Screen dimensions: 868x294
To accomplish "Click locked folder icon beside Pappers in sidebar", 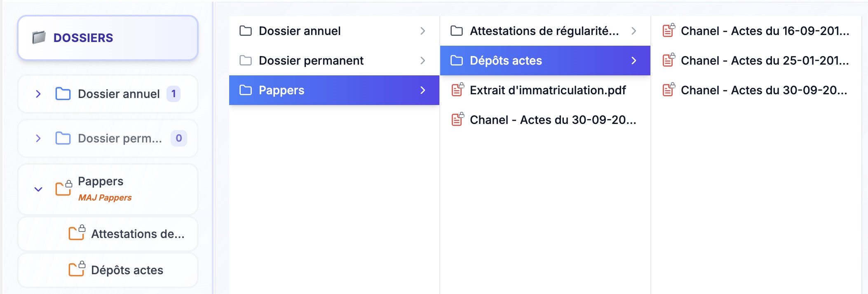I will pos(63,188).
